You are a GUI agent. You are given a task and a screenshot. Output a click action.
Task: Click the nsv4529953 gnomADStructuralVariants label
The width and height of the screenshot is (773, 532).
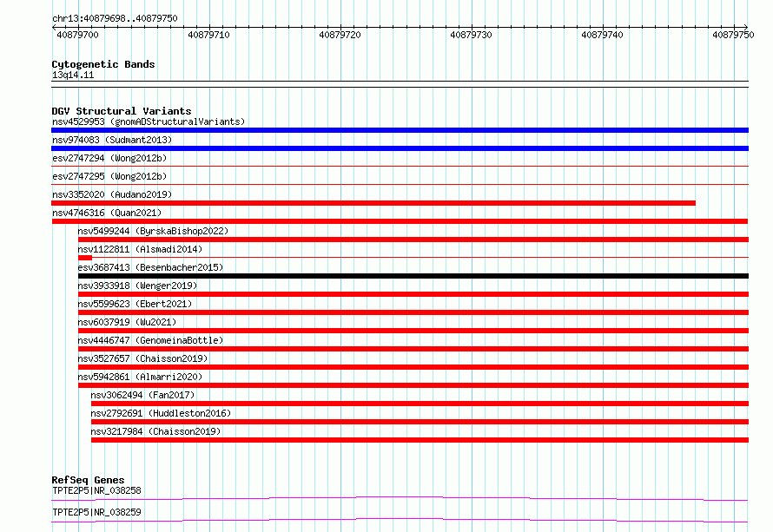point(149,122)
